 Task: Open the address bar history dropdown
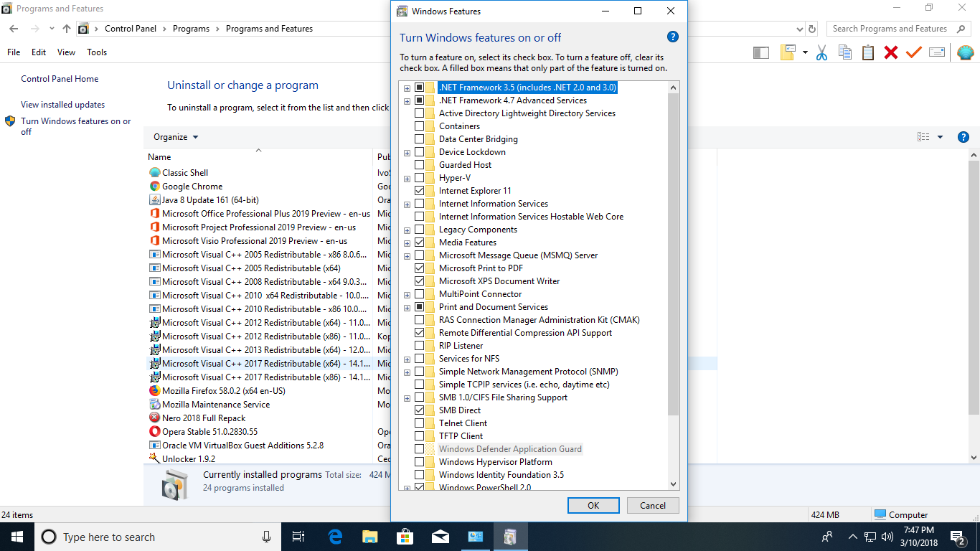[800, 29]
